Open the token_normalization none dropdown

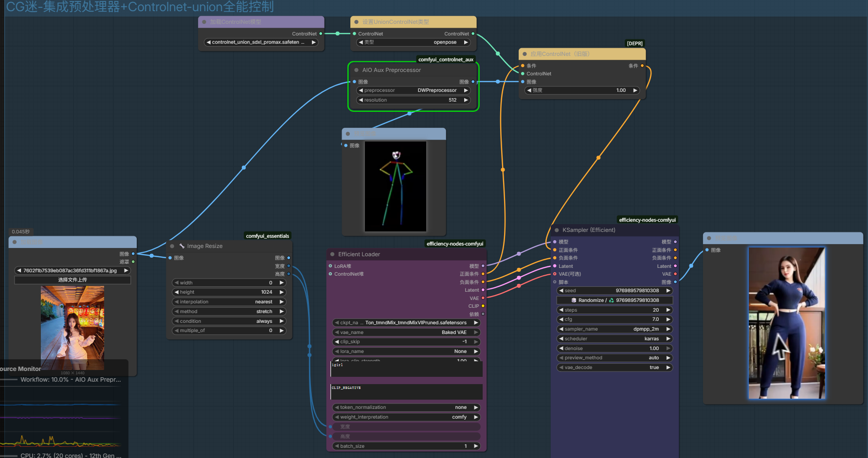click(406, 407)
